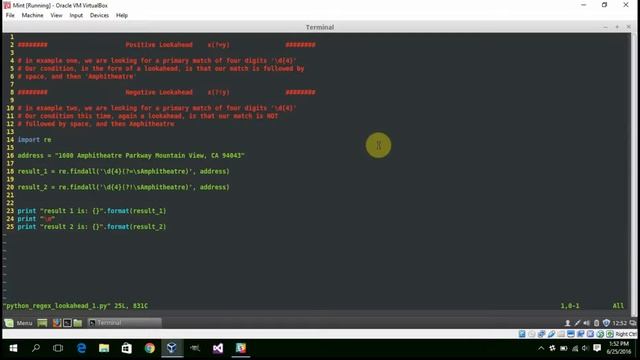Click the 'import re' line in editor
Screen dimensions: 640x360
(34, 140)
